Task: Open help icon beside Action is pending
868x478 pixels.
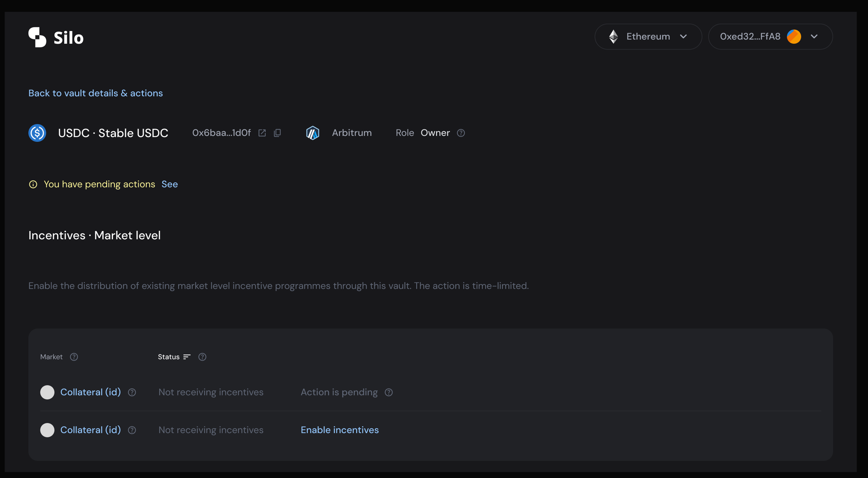Action: 389,392
